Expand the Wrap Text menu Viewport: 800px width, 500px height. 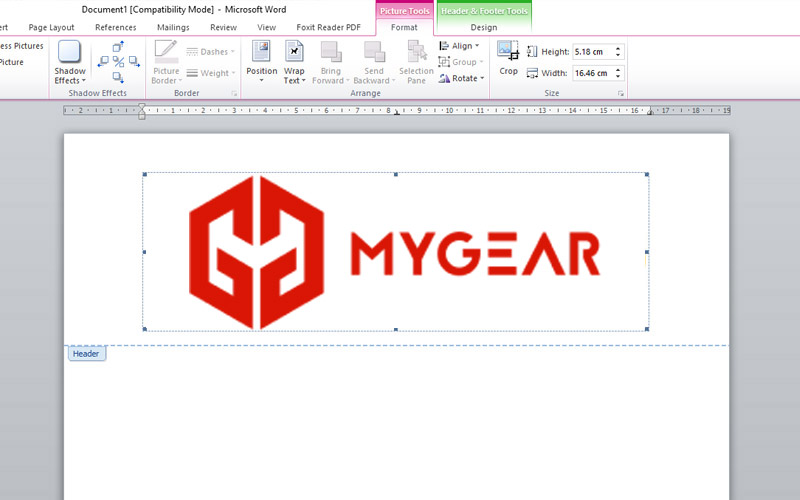pyautogui.click(x=294, y=62)
